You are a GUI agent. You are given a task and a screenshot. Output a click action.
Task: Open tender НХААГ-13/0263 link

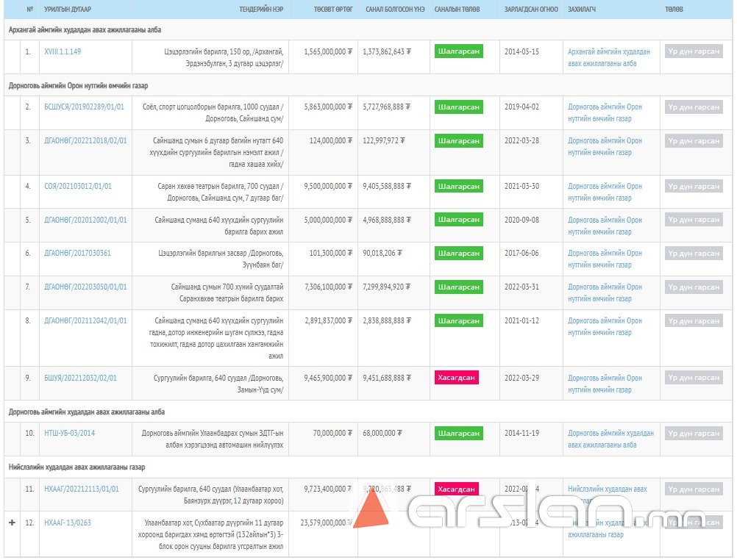68,523
